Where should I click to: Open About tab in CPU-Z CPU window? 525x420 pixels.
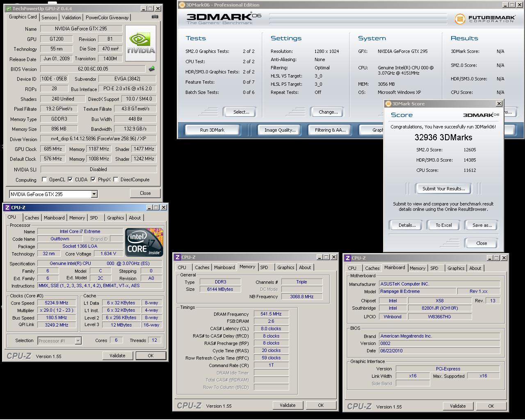tap(135, 218)
